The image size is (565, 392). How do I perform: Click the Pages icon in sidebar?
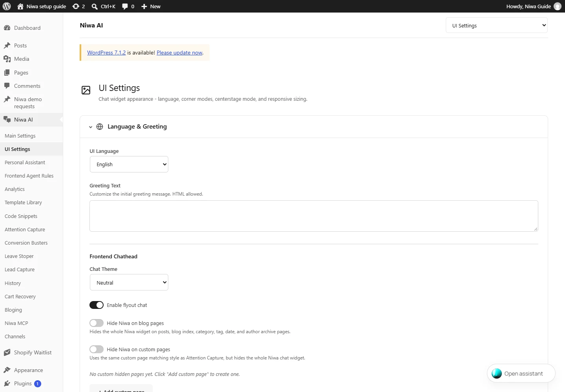[x=7, y=73]
